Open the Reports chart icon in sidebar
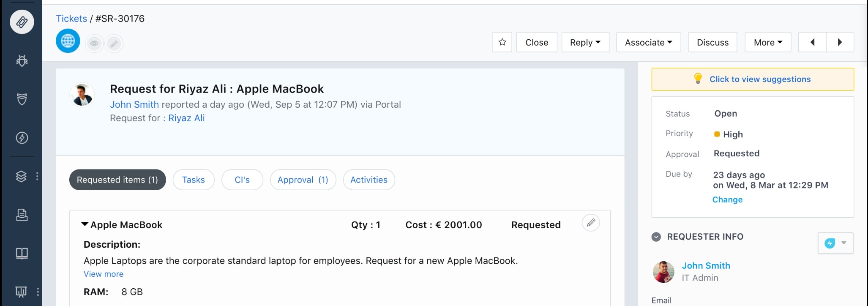 [x=21, y=291]
